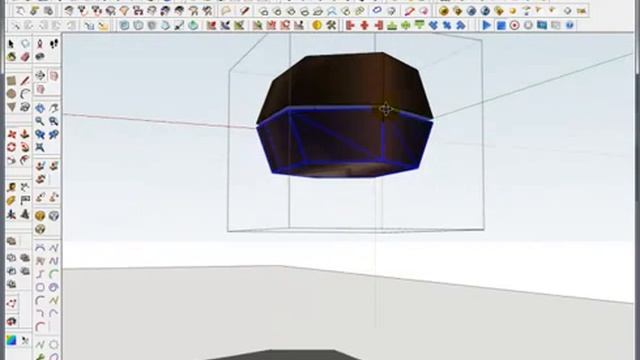Screen dimensions: 640x360
Task: Activate the Arc drawing tool
Action: pyautogui.click(x=25, y=94)
